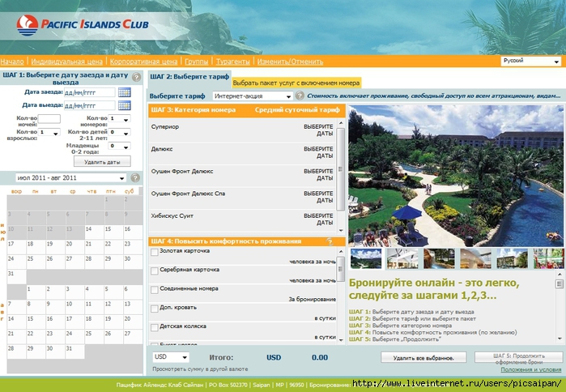Click the Step 4 help question icon
566x392 pixels.
[330, 241]
